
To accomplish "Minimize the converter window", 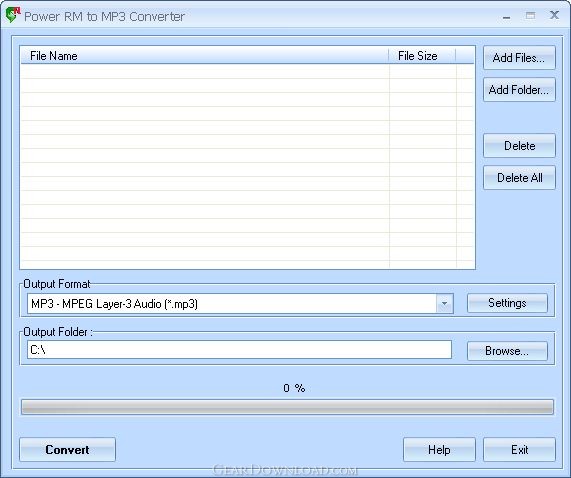I will (x=506, y=17).
